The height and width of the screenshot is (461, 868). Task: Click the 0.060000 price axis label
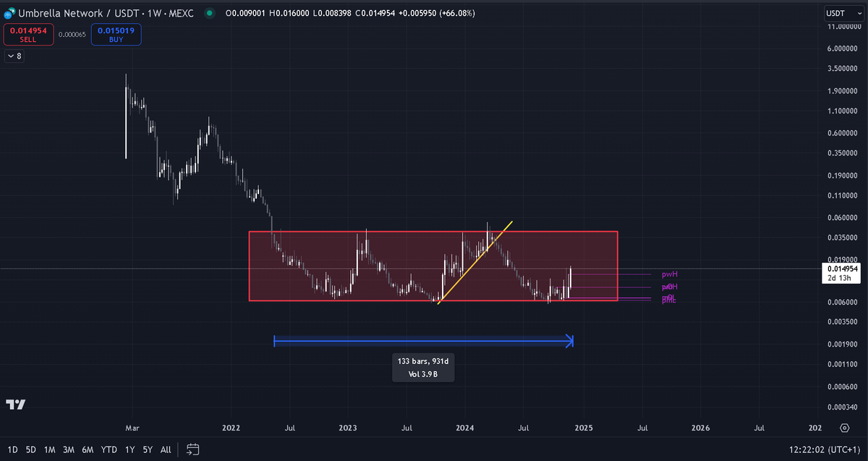tap(841, 218)
